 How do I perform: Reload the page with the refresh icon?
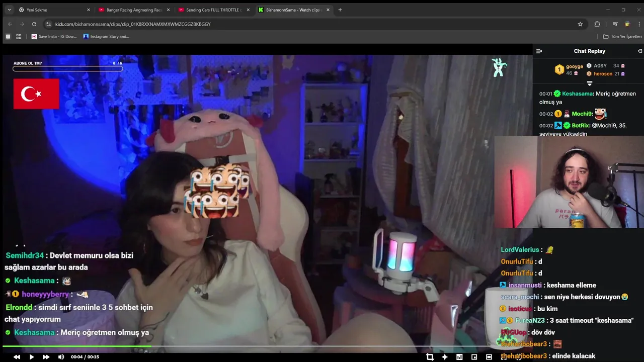tap(34, 24)
